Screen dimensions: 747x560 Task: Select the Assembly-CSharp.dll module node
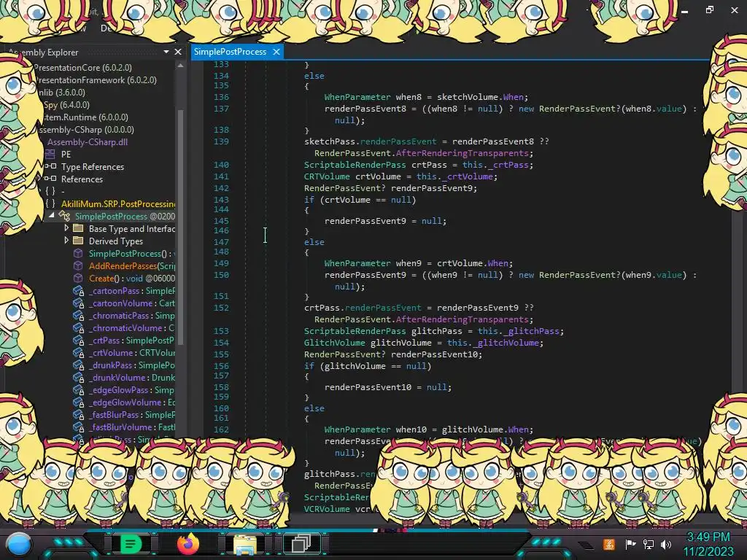[x=88, y=142]
